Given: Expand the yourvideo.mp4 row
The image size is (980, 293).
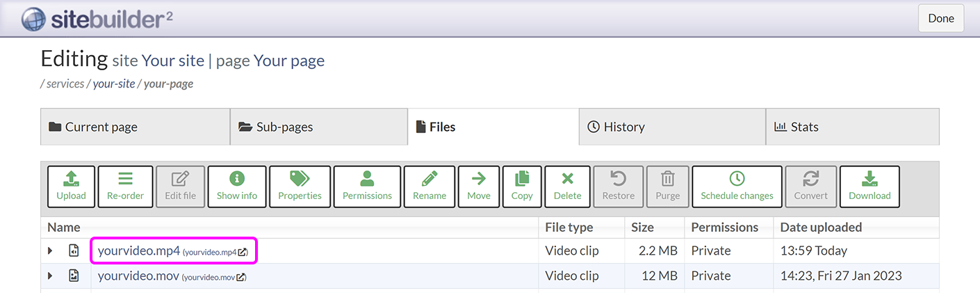Looking at the screenshot, I should pos(50,251).
